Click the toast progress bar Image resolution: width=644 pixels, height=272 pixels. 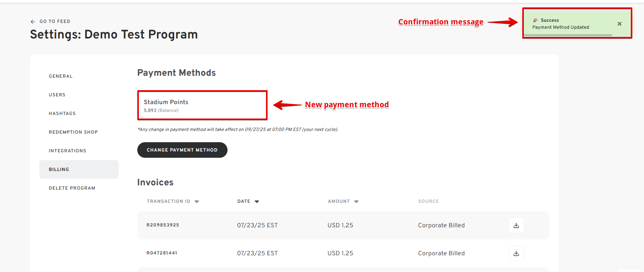pos(568,35)
